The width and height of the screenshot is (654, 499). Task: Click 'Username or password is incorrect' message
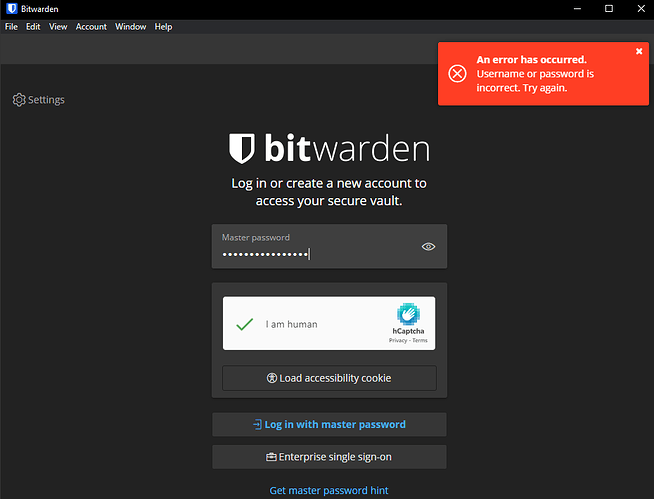click(x=535, y=81)
